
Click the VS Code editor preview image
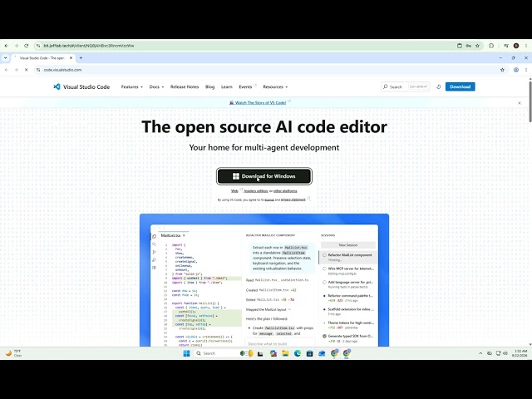[x=264, y=280]
